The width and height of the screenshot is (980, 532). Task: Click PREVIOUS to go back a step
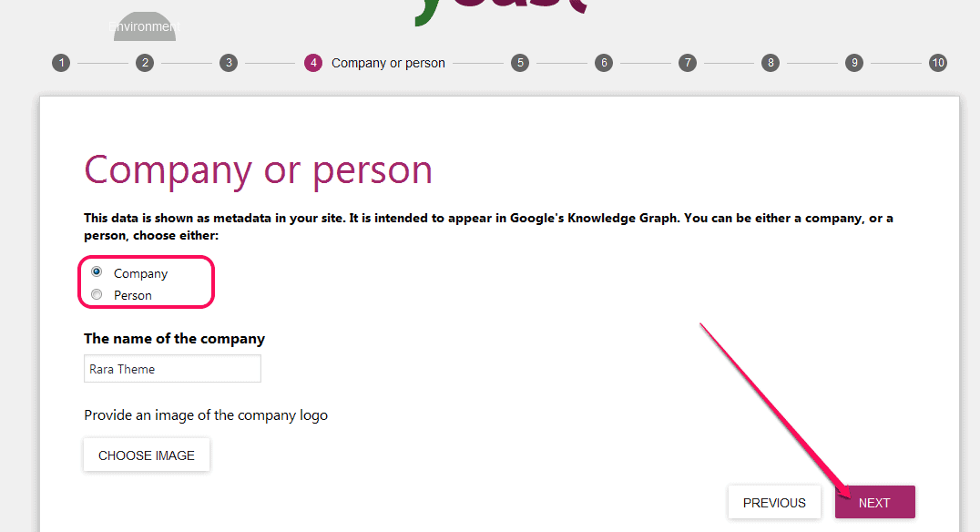pos(773,502)
